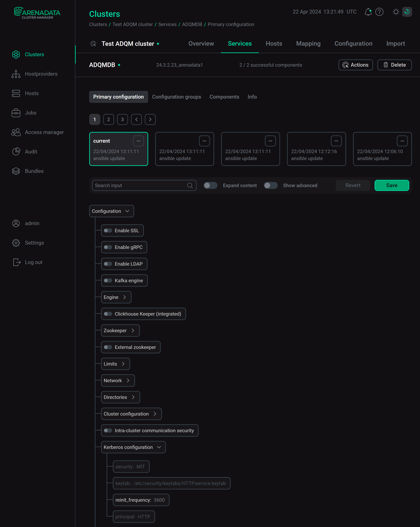Focus the Search input field
Screen dimensions: 420x527
click(144, 186)
